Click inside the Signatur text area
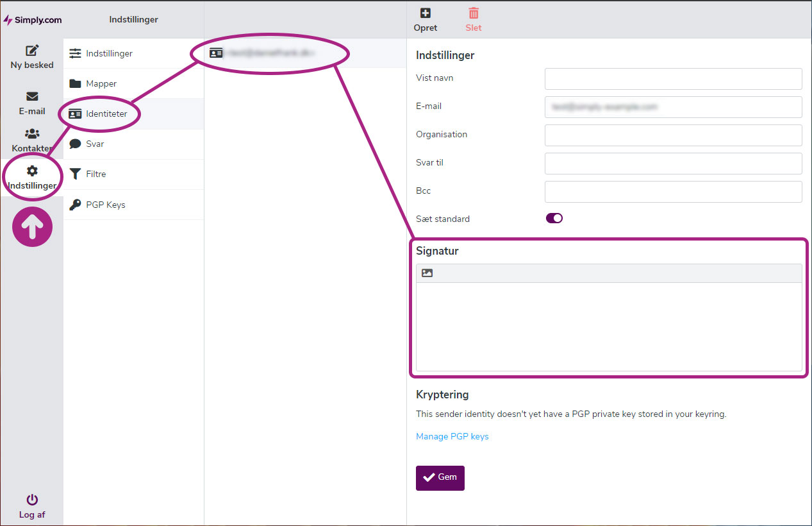 609,326
